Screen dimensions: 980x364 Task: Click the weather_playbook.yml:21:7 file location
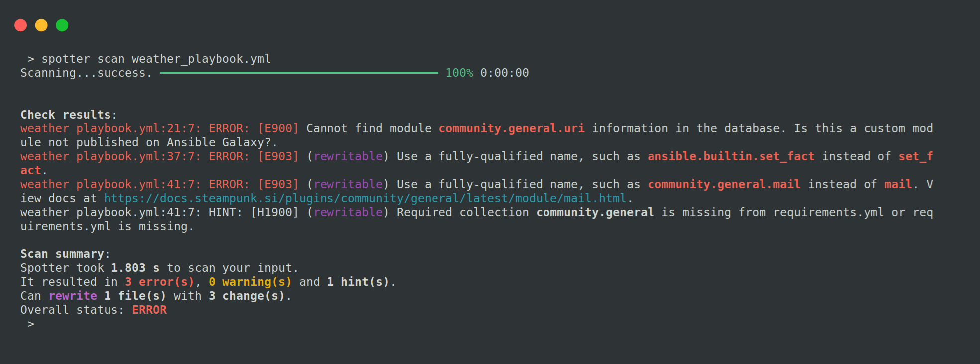[110, 129]
